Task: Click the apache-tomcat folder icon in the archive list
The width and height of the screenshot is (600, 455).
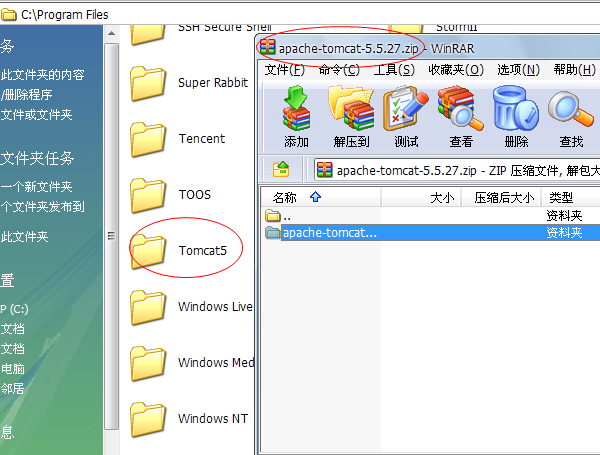Action: 273,232
